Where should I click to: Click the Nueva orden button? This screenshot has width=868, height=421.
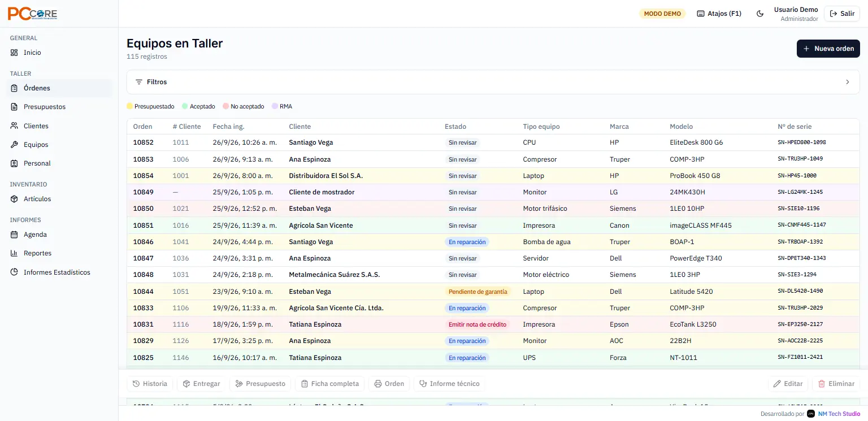pos(828,49)
